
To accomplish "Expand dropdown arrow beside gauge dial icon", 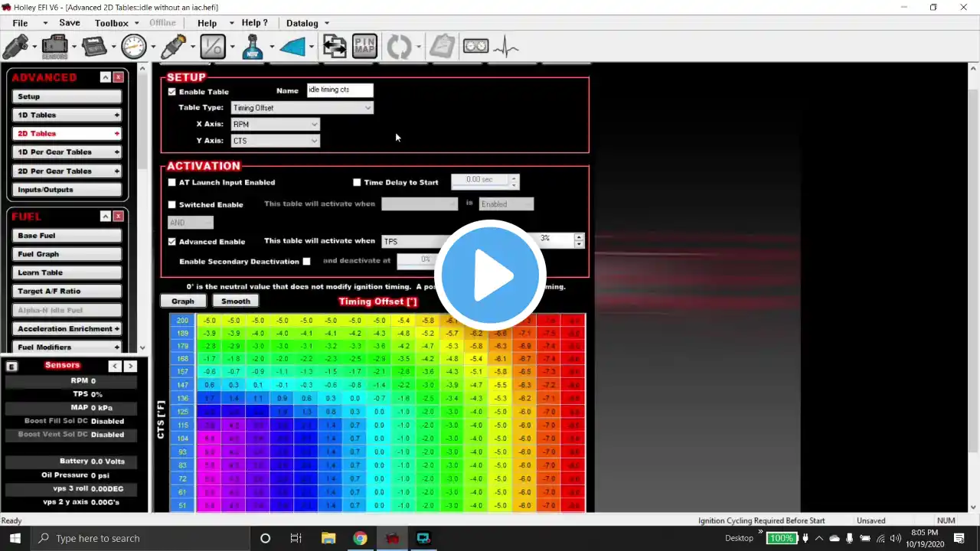I will coord(153,47).
